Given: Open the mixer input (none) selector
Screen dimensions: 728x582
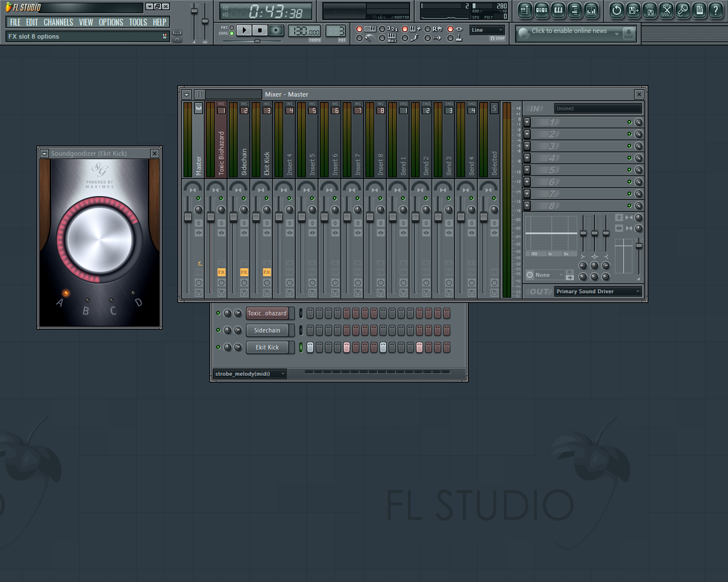Looking at the screenshot, I should tap(598, 109).
